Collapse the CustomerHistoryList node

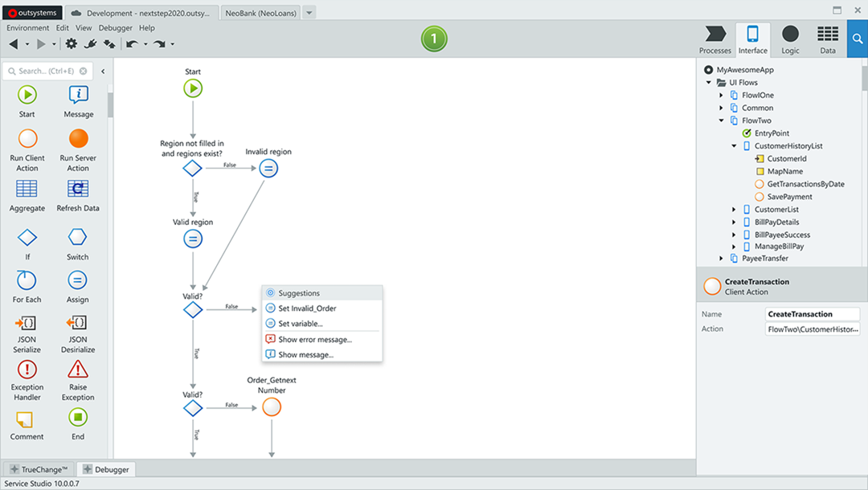pos(734,146)
